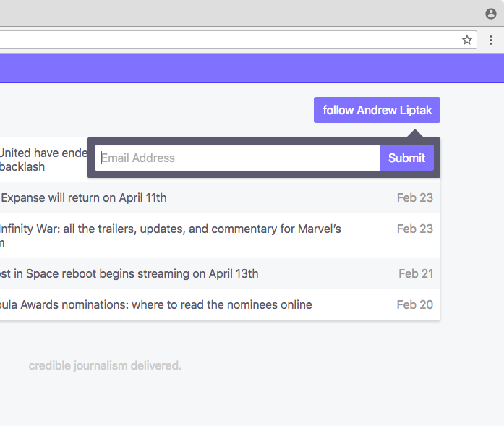Open the Nebula Awards nominations article

[156, 304]
